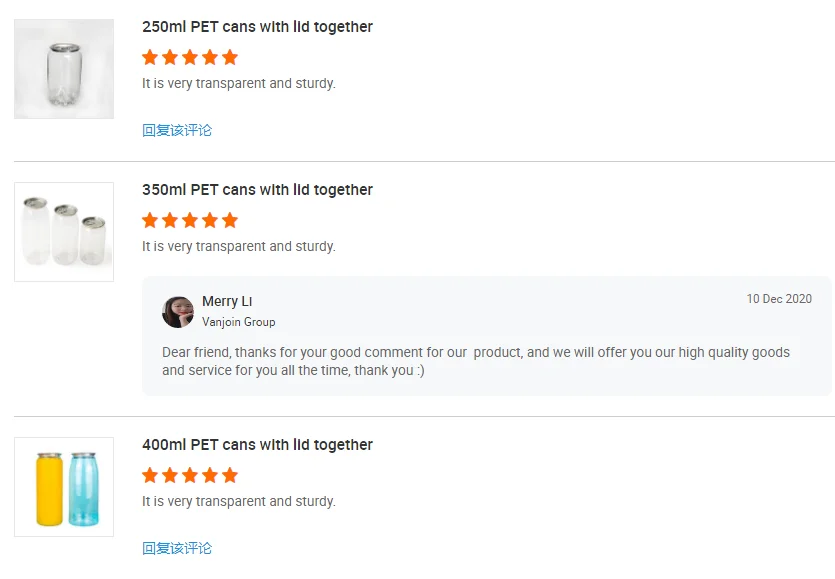Click the 回复该评论 link under the 250ml review
This screenshot has width=835, height=579.
[177, 130]
